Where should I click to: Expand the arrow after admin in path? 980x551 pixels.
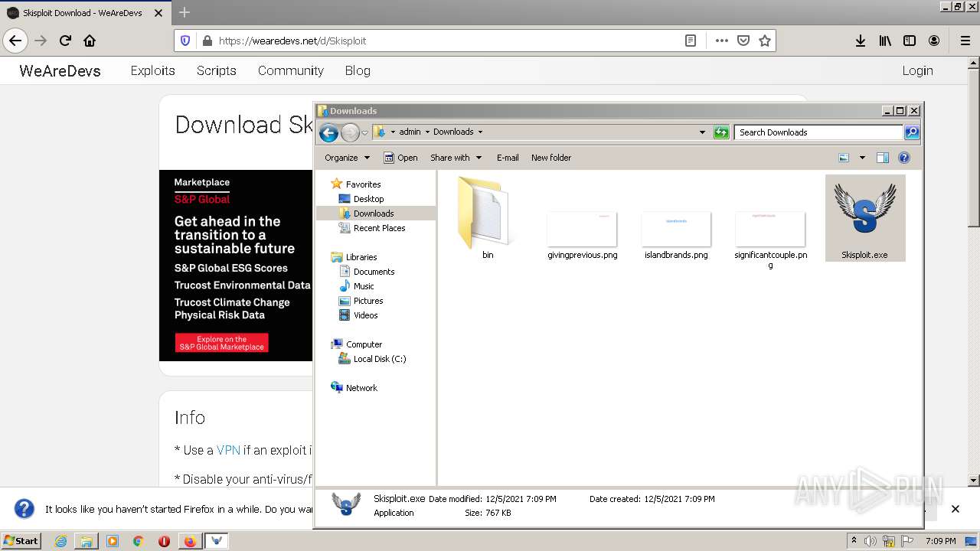point(427,132)
